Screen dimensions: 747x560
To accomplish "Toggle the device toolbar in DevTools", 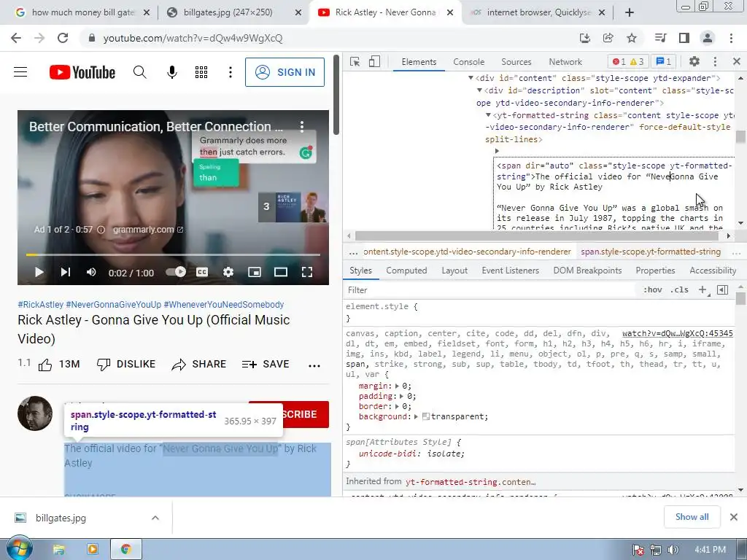I will click(x=374, y=61).
